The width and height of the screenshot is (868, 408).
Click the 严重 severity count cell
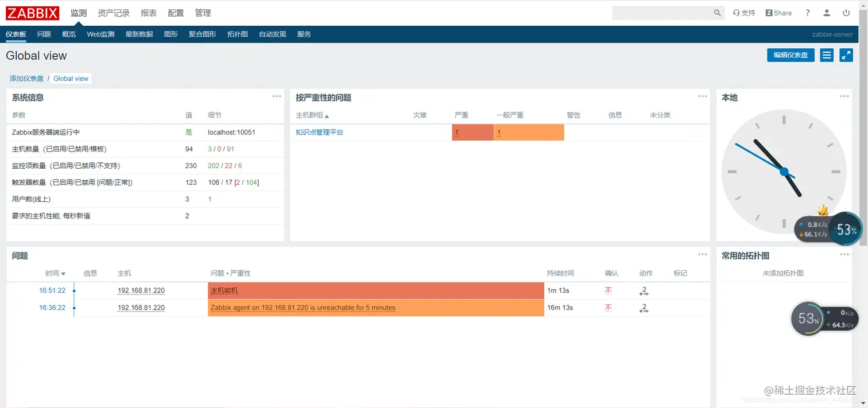(472, 132)
